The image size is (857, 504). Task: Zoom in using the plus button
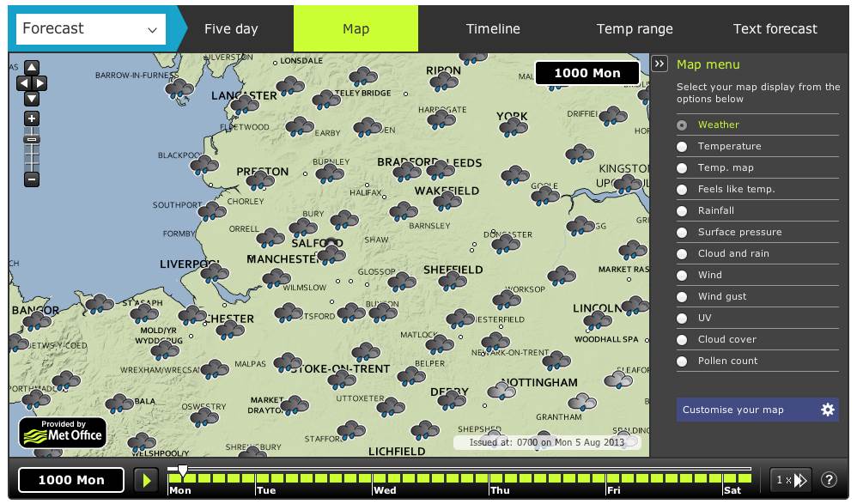pyautogui.click(x=32, y=118)
